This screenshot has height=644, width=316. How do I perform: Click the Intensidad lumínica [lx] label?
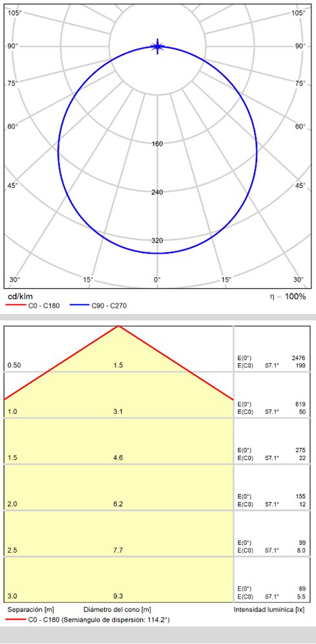pyautogui.click(x=269, y=610)
